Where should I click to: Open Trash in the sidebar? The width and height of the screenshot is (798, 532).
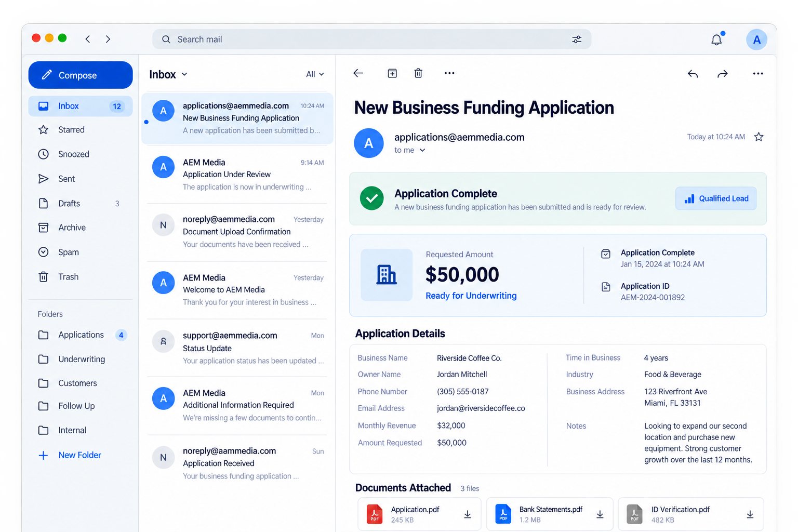[81, 277]
